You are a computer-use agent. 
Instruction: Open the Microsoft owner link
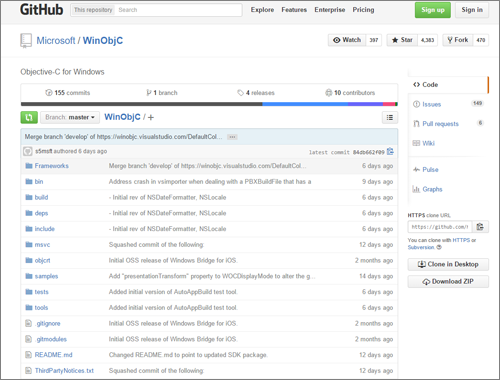point(56,41)
